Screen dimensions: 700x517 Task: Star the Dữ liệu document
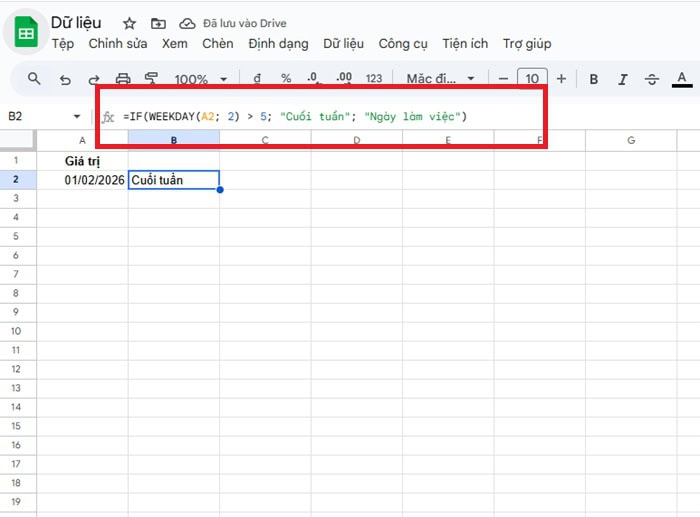pyautogui.click(x=130, y=23)
